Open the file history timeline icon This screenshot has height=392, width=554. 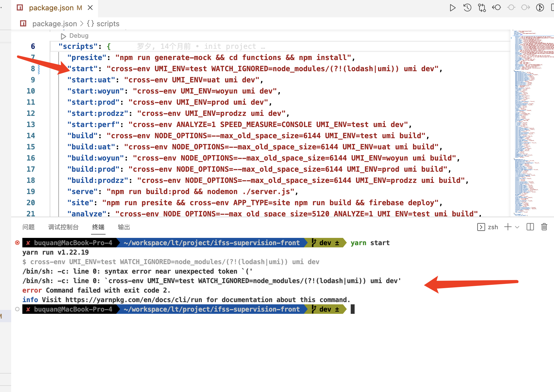[467, 8]
